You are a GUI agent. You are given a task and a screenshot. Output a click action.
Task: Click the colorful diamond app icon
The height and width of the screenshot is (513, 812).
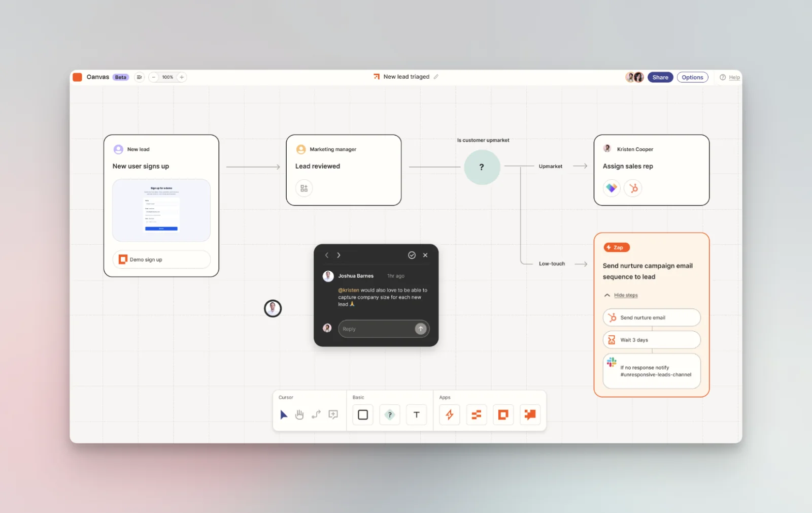[612, 188]
